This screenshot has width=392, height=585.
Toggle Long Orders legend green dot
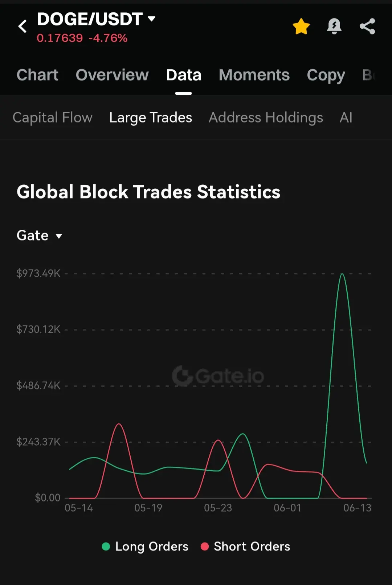point(106,547)
